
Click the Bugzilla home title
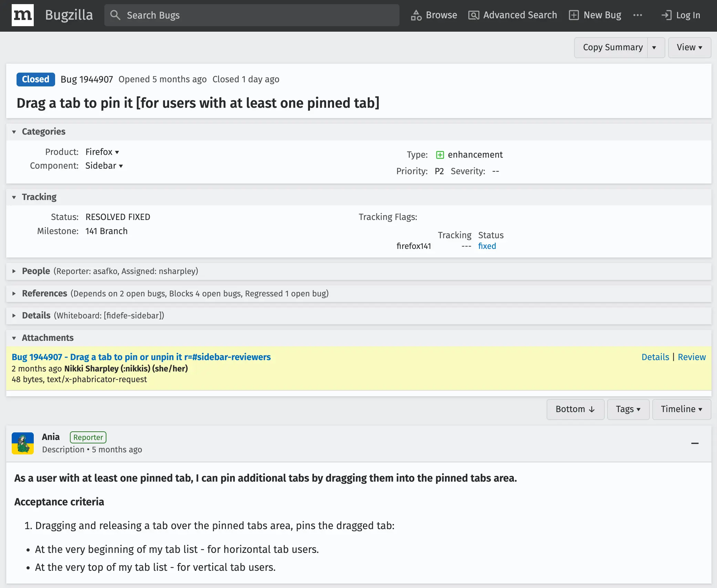click(x=69, y=15)
